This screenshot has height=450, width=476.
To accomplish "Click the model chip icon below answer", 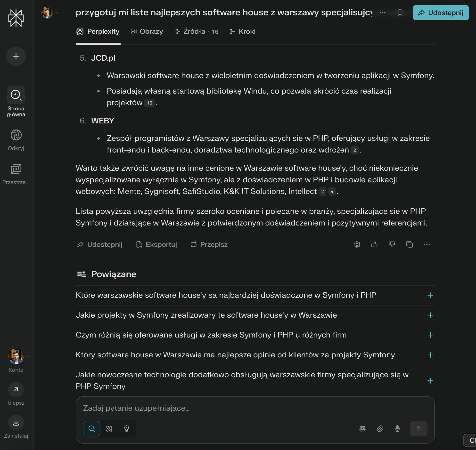I will [x=357, y=244].
